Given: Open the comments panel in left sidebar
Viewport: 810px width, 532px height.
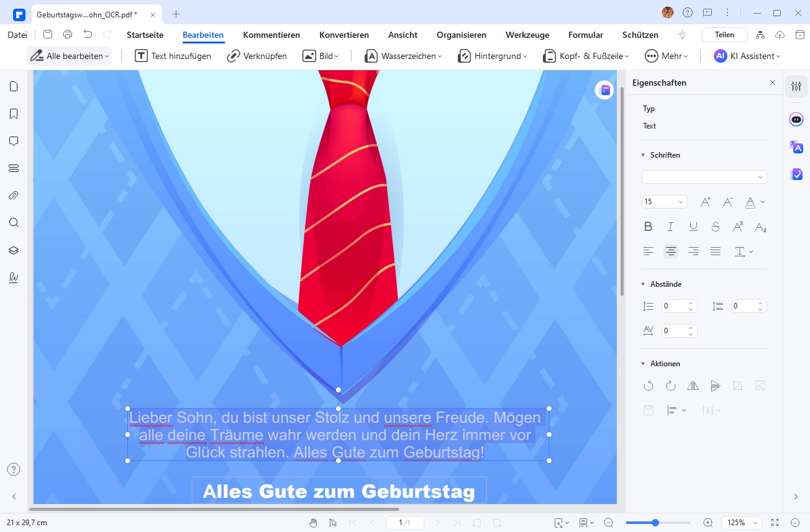Looking at the screenshot, I should pos(14,141).
